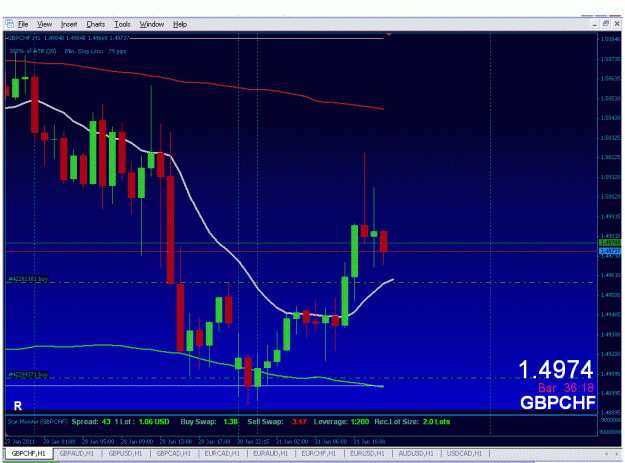Image resolution: width=625 pixels, height=463 pixels.
Task: Switch to the AUDUSD,H1 chart tab
Action: [x=416, y=453]
